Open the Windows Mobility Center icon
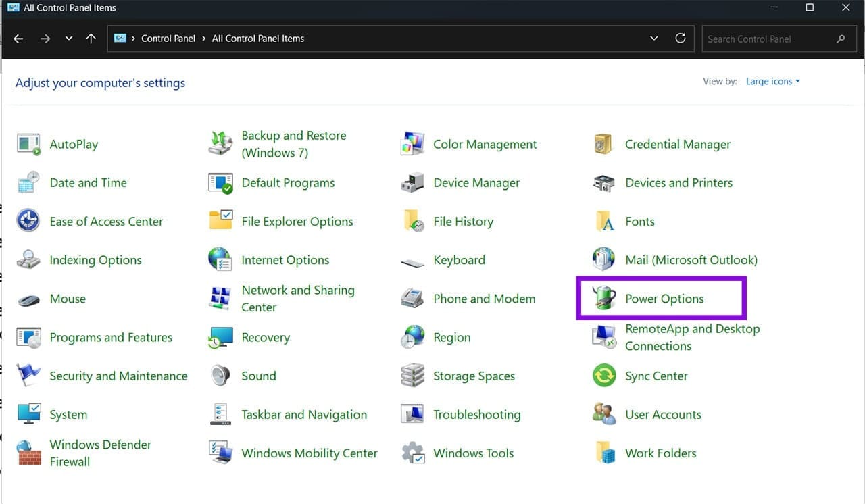The image size is (865, 504). pyautogui.click(x=220, y=453)
